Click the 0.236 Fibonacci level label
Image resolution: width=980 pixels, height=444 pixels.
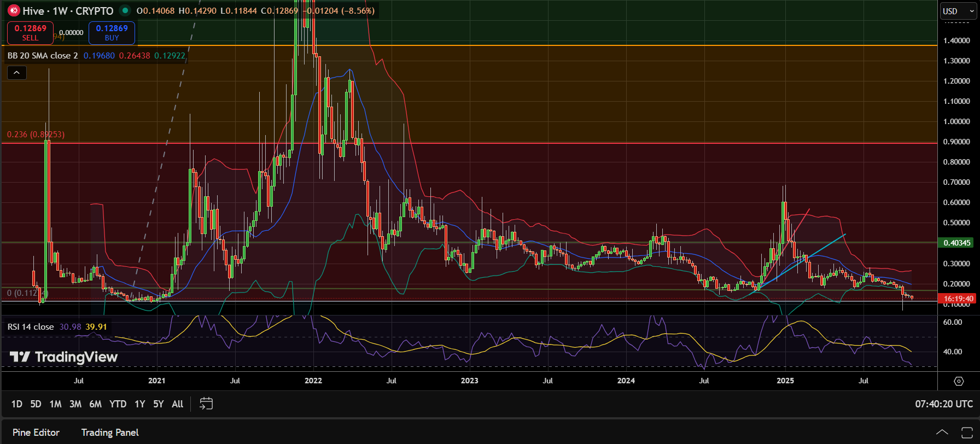pyautogui.click(x=36, y=135)
